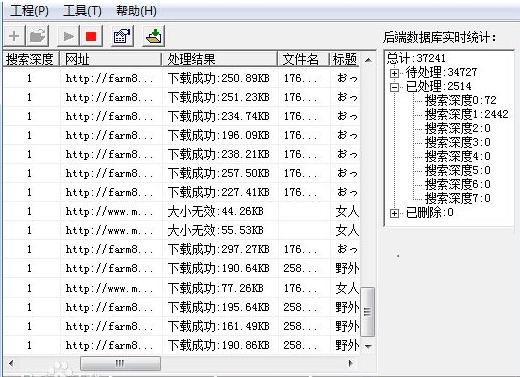Select 搜索深度2:0 tree item
This screenshot has height=377, width=520.
tap(458, 128)
